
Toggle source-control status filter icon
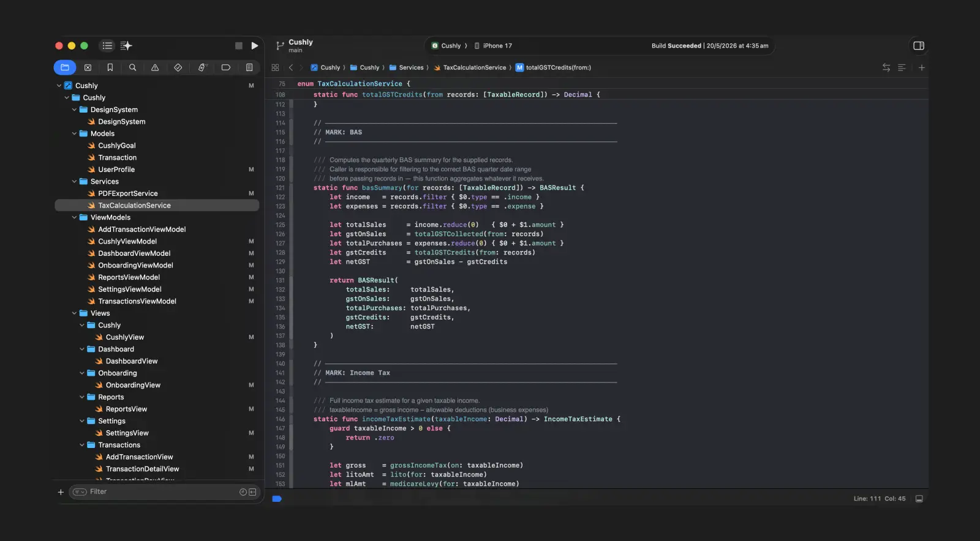pyautogui.click(x=252, y=492)
